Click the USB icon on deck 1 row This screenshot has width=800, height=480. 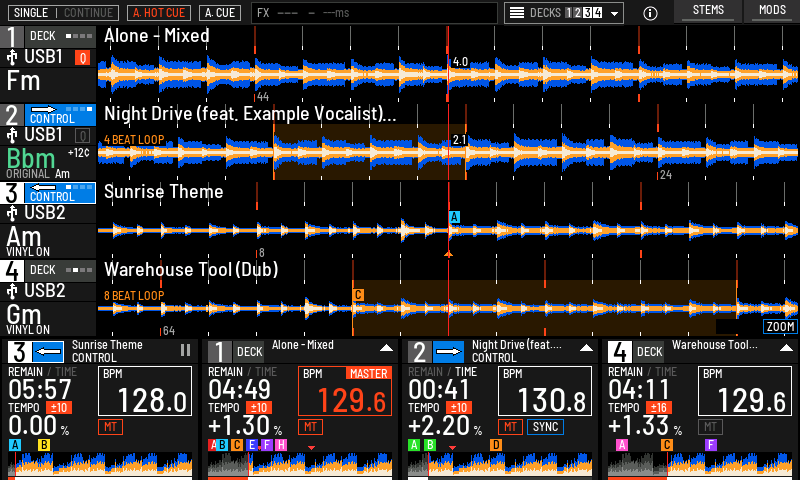(12, 57)
